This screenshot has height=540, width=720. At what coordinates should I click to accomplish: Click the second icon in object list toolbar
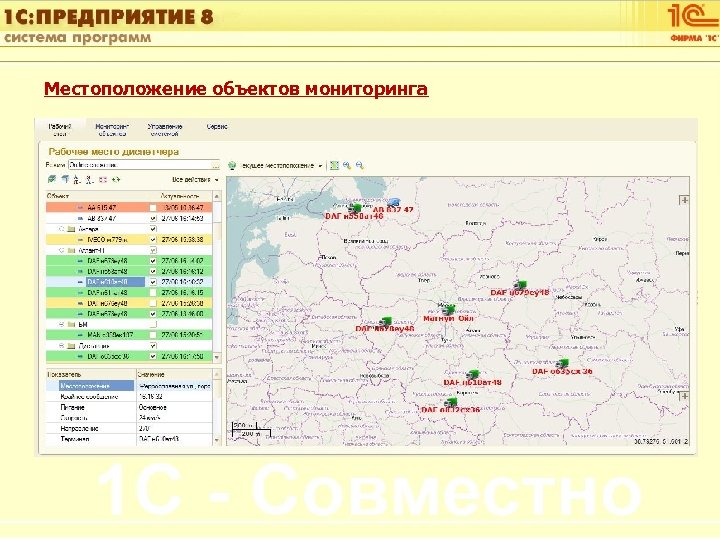(x=65, y=180)
